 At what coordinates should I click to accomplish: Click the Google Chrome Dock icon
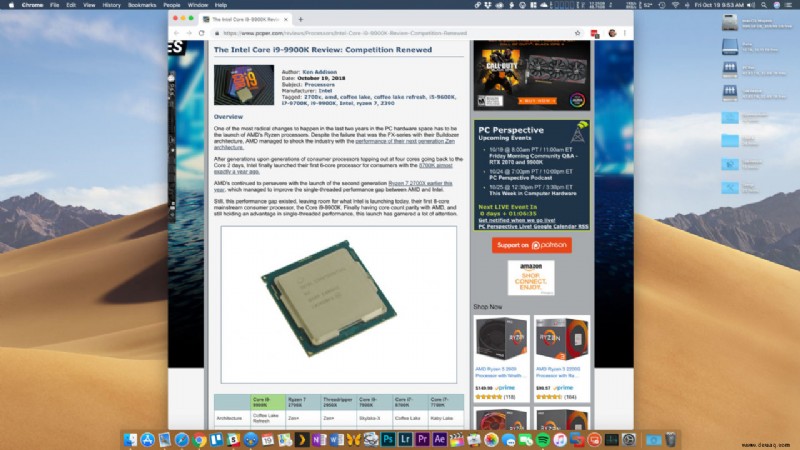[x=199, y=440]
